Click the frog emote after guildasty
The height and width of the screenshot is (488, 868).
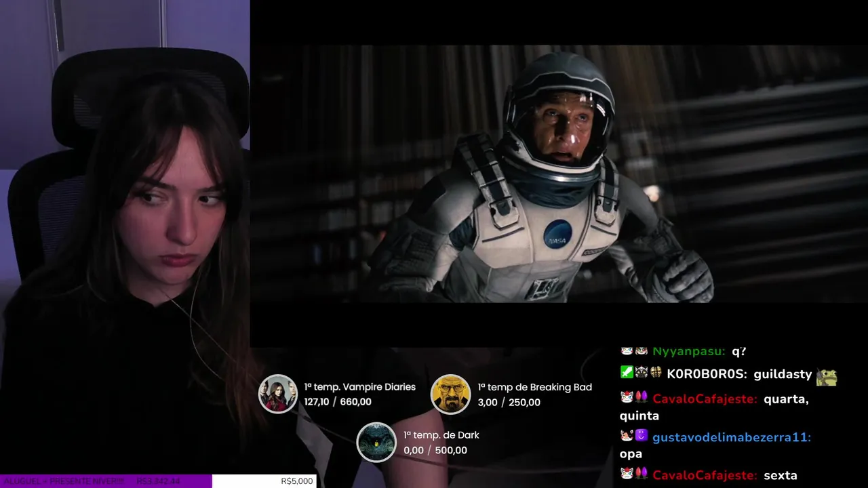pos(827,376)
